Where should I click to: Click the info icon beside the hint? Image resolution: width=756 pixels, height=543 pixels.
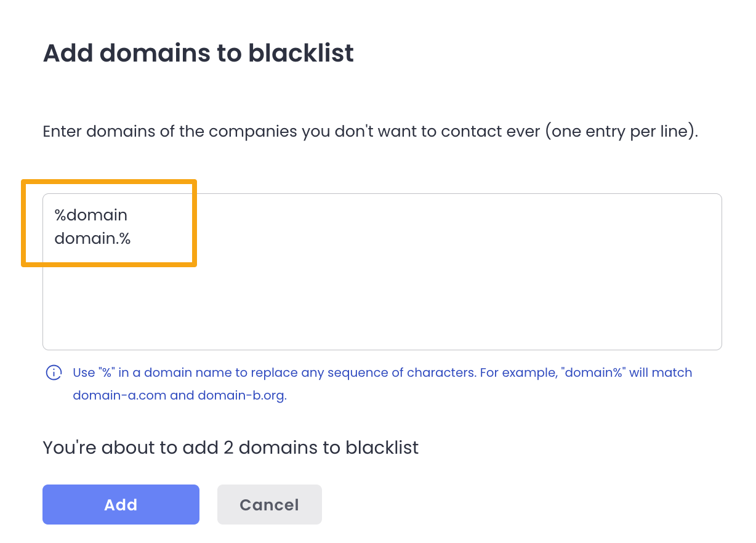(x=54, y=372)
